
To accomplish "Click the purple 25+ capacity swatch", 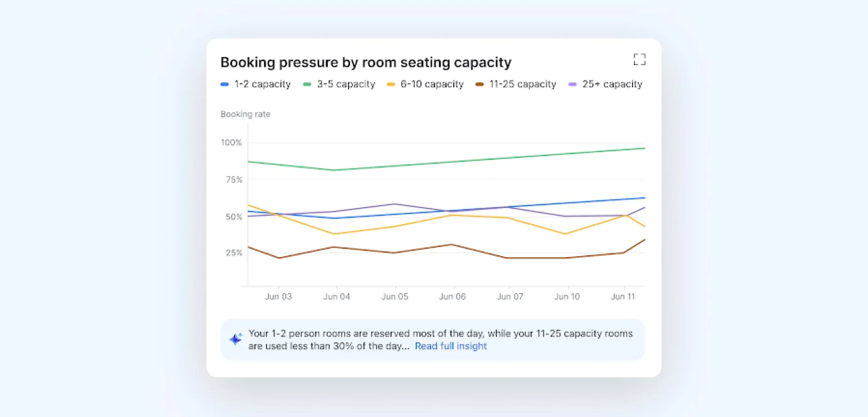I will [x=572, y=85].
